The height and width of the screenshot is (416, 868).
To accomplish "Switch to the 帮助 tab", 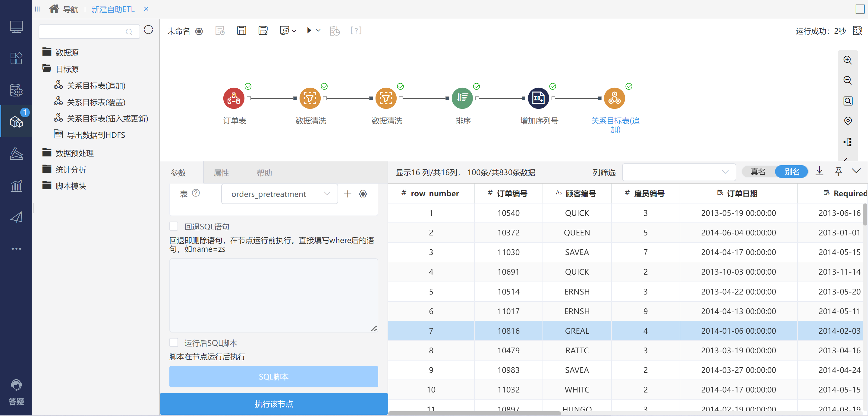I will click(x=265, y=173).
